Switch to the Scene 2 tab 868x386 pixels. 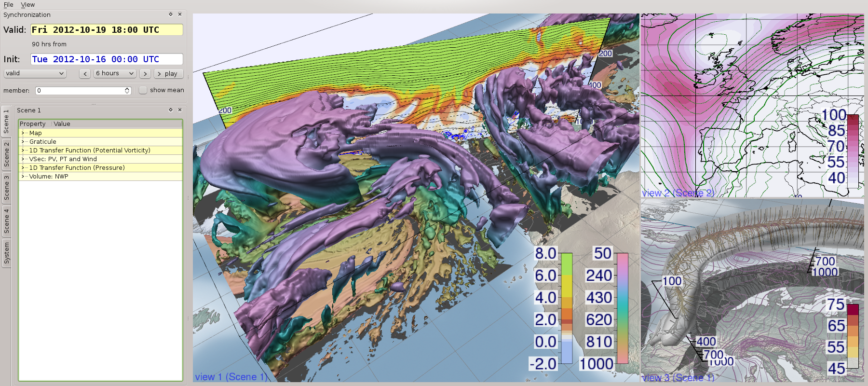coord(6,154)
